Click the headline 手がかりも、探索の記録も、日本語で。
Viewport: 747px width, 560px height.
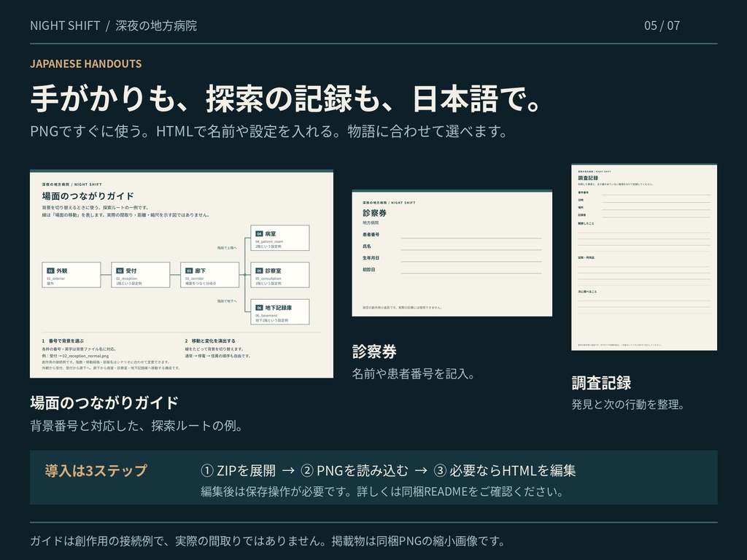[x=286, y=98]
